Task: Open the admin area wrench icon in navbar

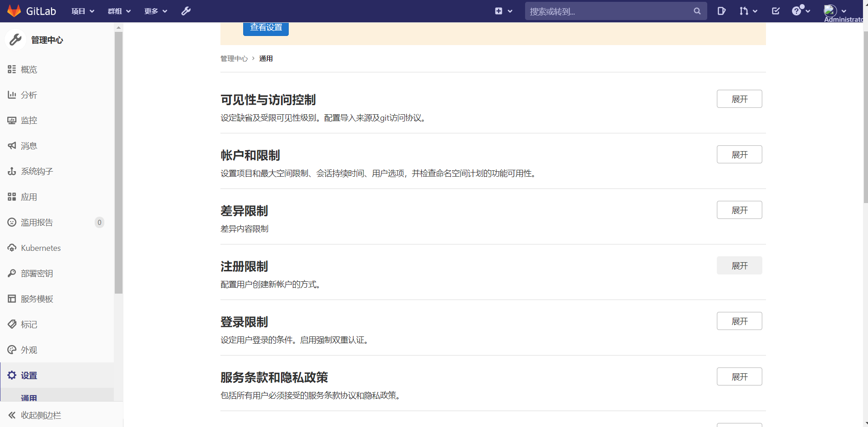Action: (x=186, y=11)
